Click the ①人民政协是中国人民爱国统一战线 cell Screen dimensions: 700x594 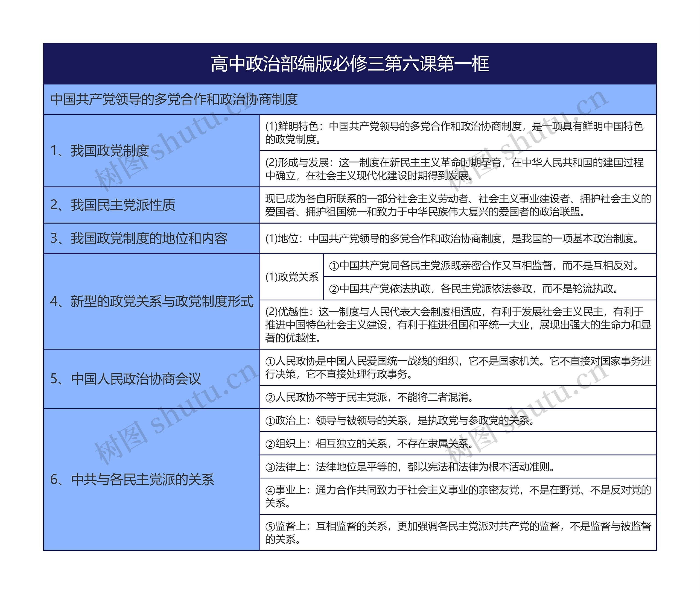tap(458, 367)
